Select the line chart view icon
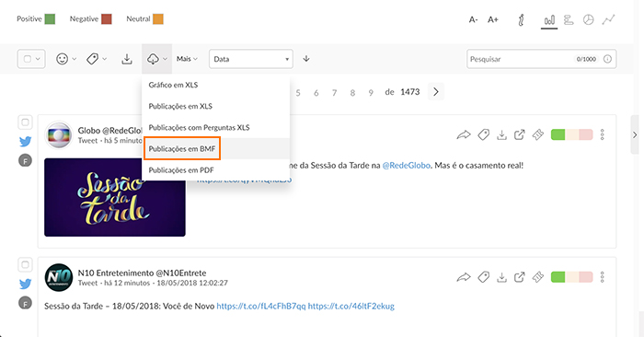Screen dimensions: 644x337 pos(608,19)
